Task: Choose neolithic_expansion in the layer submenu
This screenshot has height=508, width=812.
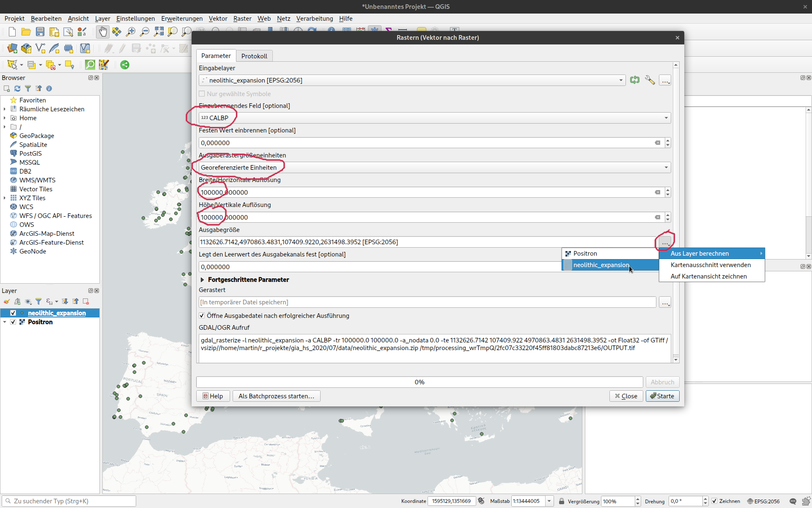Action: [x=601, y=265]
